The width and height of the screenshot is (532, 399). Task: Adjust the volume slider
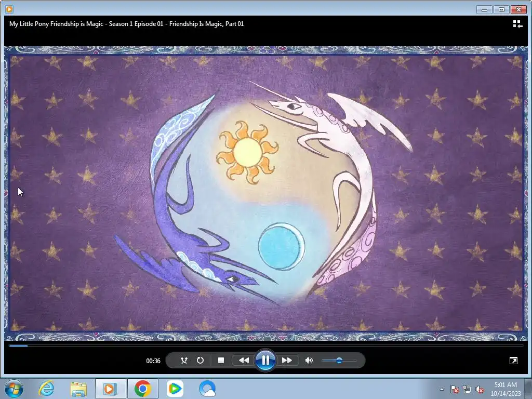(339, 361)
